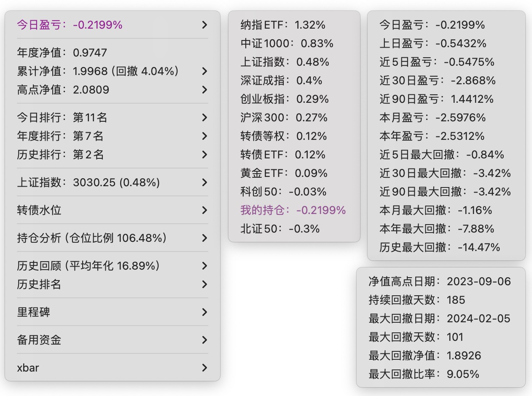Choose the 北证50 index row
The height and width of the screenshot is (396, 532).
280,229
